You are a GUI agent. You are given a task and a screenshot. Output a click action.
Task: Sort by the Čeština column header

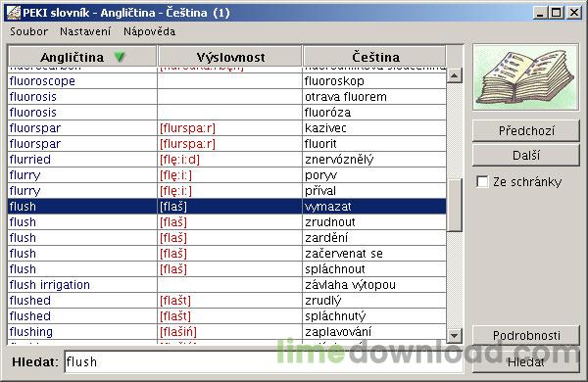click(374, 57)
